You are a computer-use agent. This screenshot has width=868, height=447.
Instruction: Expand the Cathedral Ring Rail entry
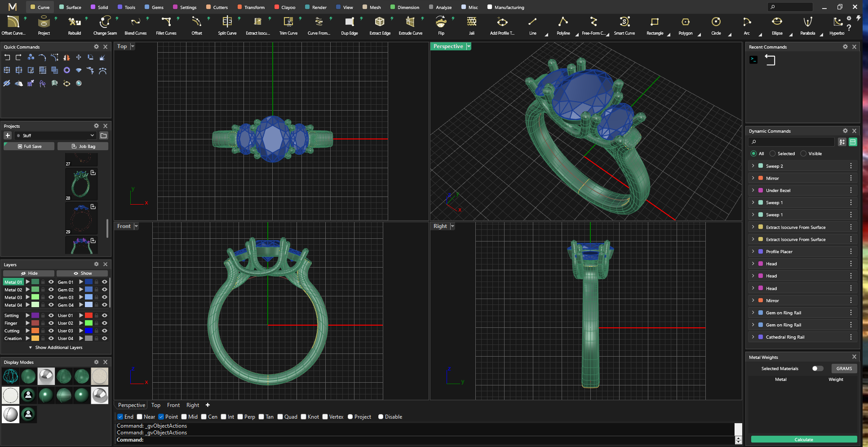(753, 337)
